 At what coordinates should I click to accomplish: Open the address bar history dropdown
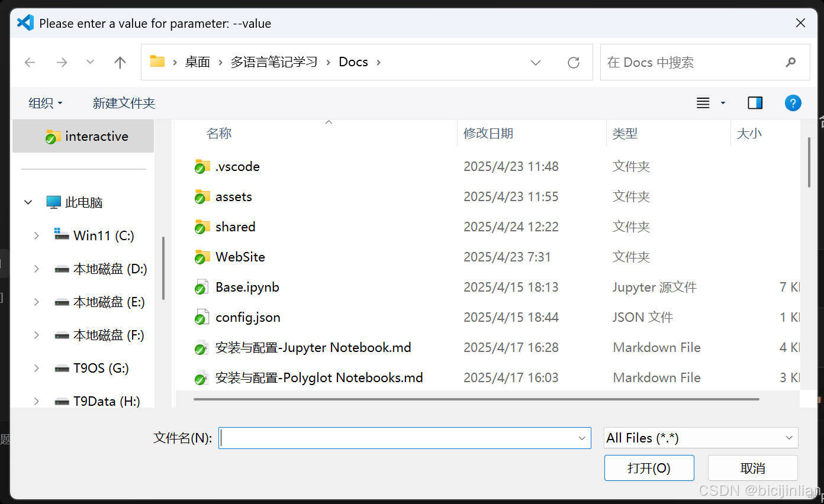536,62
